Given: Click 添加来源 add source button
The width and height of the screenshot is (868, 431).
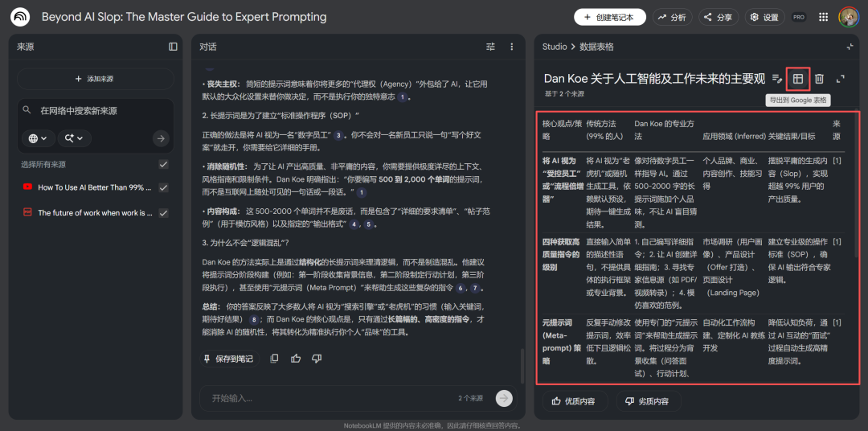Looking at the screenshot, I should click(95, 79).
